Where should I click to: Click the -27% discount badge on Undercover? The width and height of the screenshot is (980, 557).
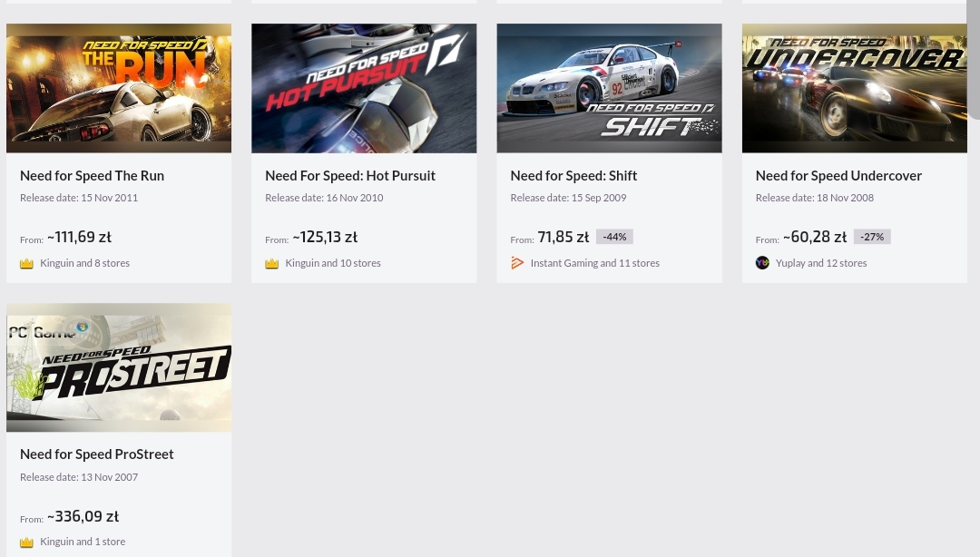click(872, 237)
